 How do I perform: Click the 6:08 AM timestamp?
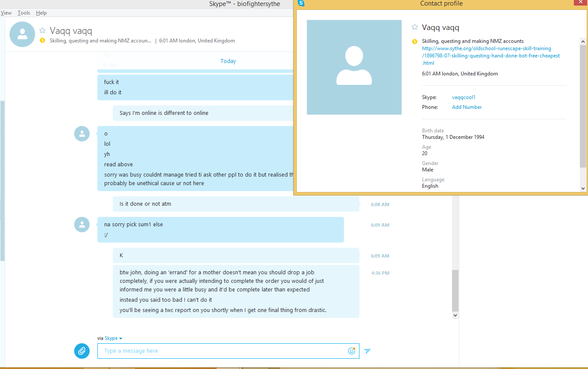tap(380, 204)
